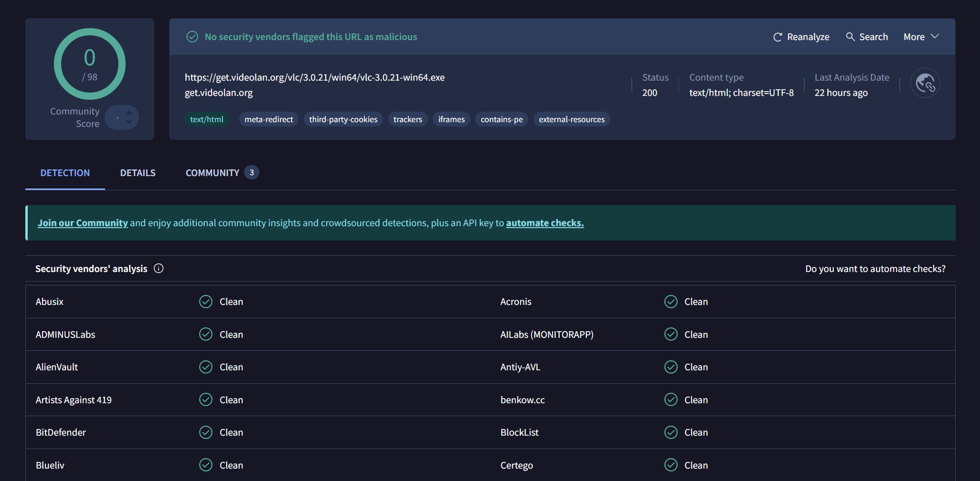Click the Join our Community link
Image resolution: width=980 pixels, height=481 pixels.
[x=83, y=223]
